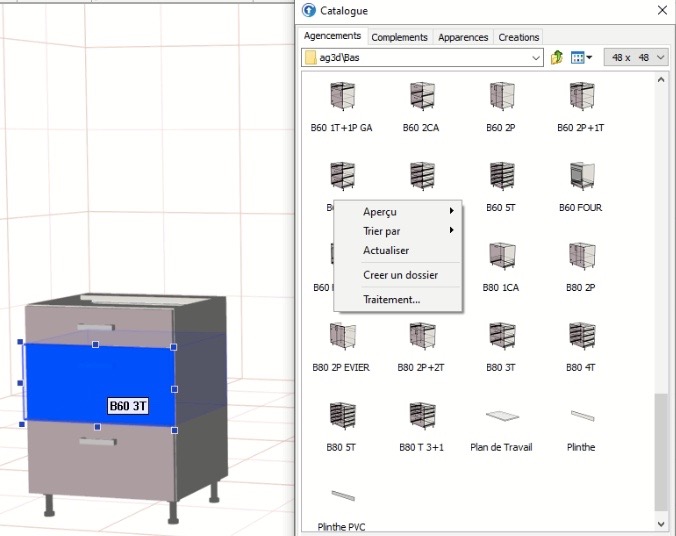Screen dimensions: 676x536
Task: Click Actualiser in the context menu
Action: point(386,251)
